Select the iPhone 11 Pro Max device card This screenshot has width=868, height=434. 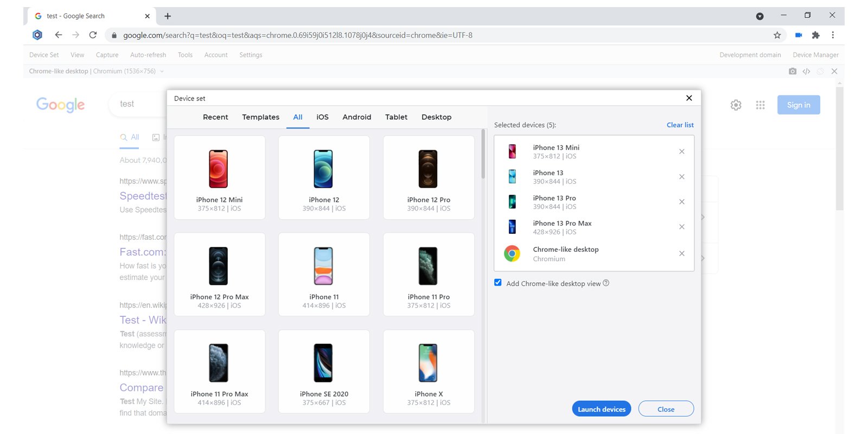point(220,372)
